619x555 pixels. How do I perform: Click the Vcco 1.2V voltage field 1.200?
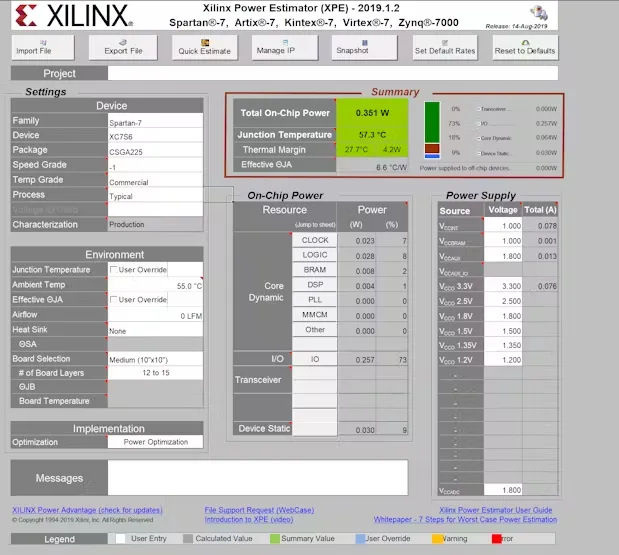tap(503, 360)
